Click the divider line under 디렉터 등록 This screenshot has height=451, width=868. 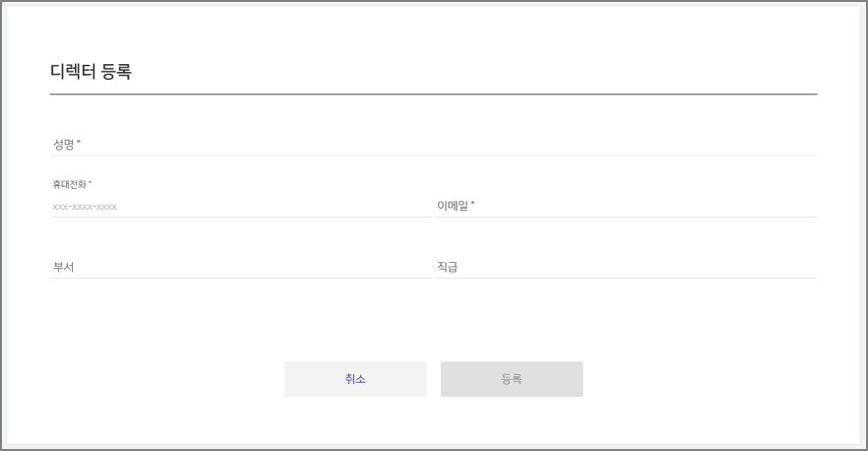click(x=433, y=95)
